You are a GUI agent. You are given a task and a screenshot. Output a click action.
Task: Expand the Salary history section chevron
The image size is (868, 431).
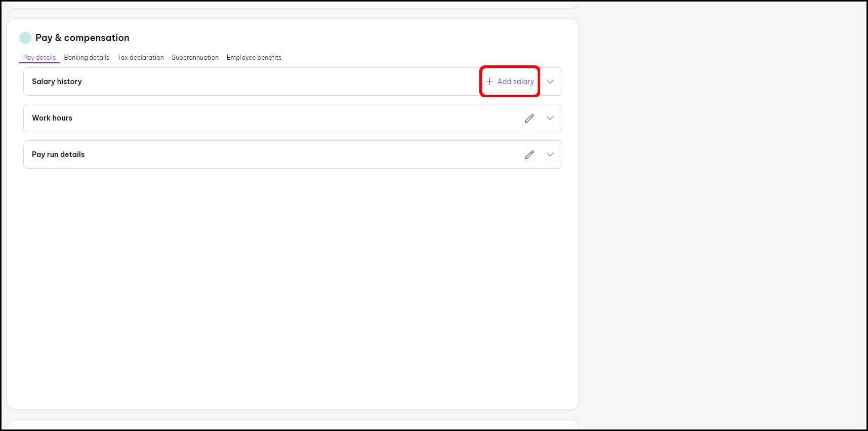click(x=550, y=82)
